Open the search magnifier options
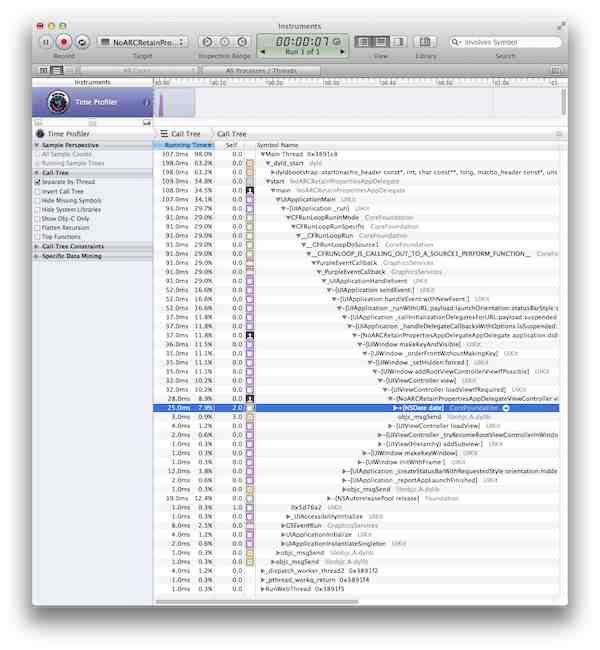The height and width of the screenshot is (650, 600). 456,42
